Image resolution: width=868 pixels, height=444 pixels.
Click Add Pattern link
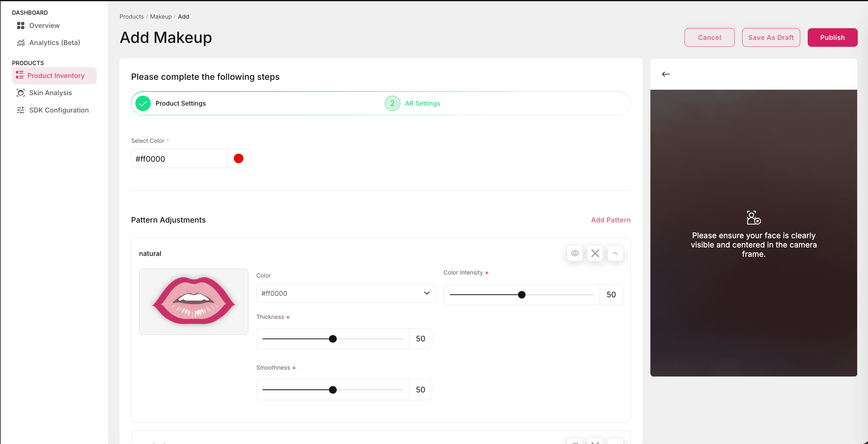pyautogui.click(x=610, y=220)
